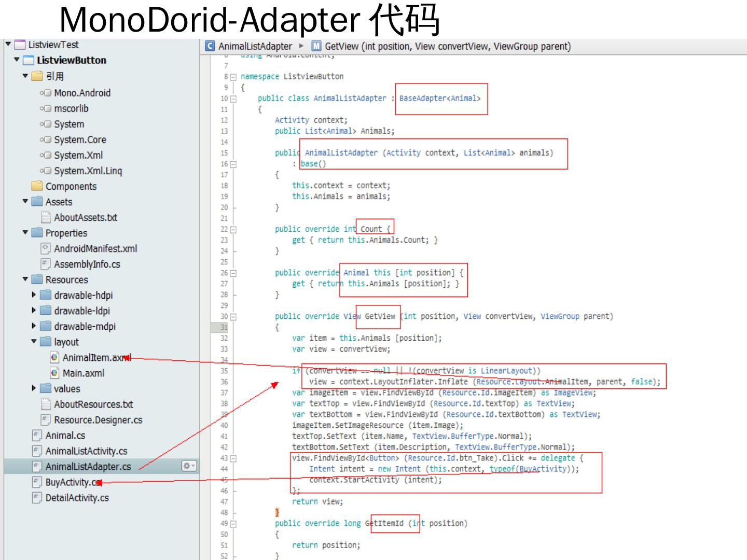This screenshot has width=747, height=560.
Task: Fold the GetItemId method at line 49
Action: tap(233, 524)
